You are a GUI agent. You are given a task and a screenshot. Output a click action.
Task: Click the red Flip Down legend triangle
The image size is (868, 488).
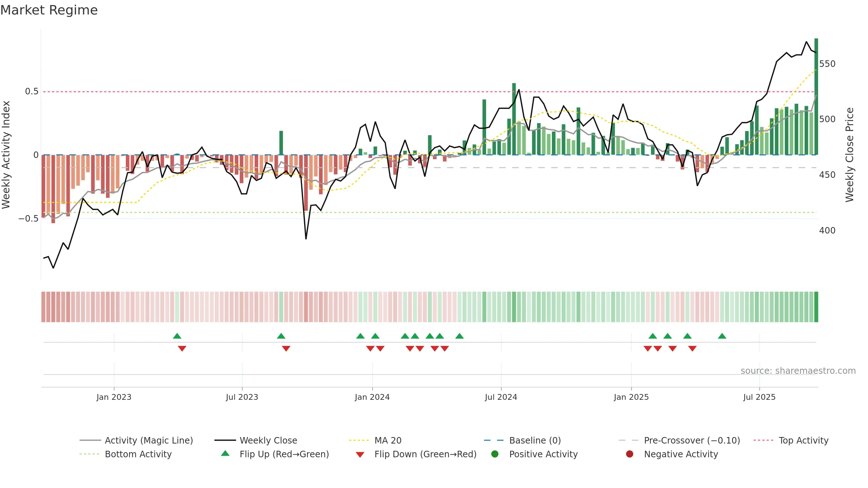(360, 455)
